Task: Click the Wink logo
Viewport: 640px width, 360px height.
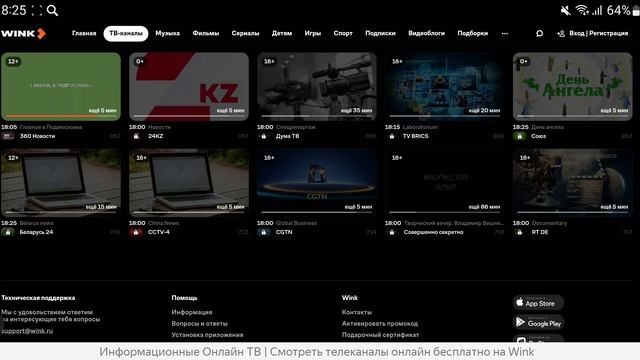Action: click(23, 33)
